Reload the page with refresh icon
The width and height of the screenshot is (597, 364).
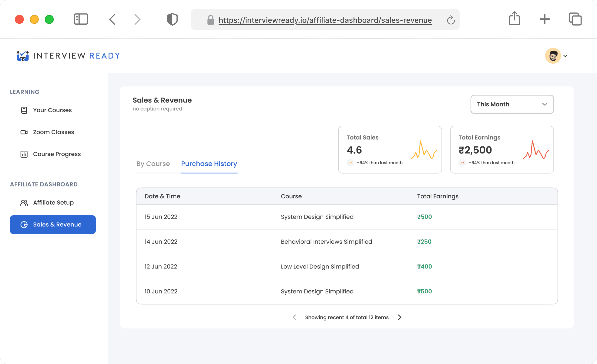click(450, 20)
